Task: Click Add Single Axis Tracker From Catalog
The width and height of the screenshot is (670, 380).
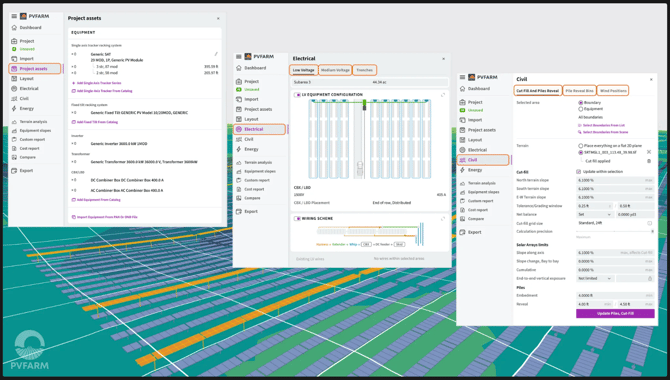Action: (102, 91)
